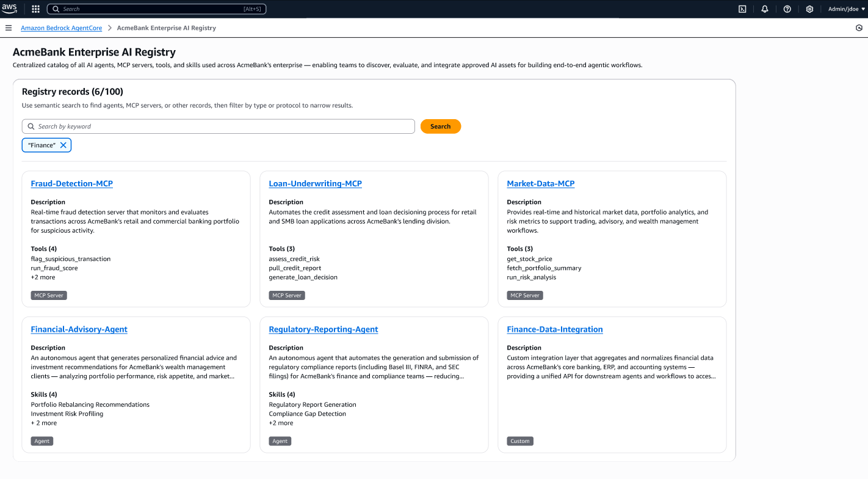Click the top AWS console search bar
This screenshot has height=479, width=868.
156,9
